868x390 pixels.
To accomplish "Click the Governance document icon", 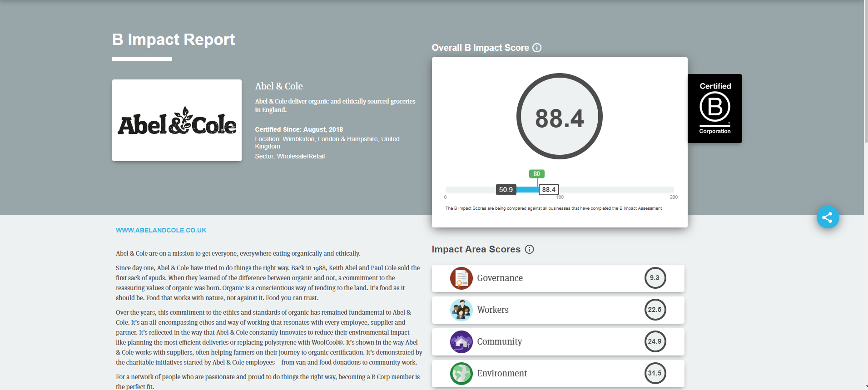I will pyautogui.click(x=461, y=278).
